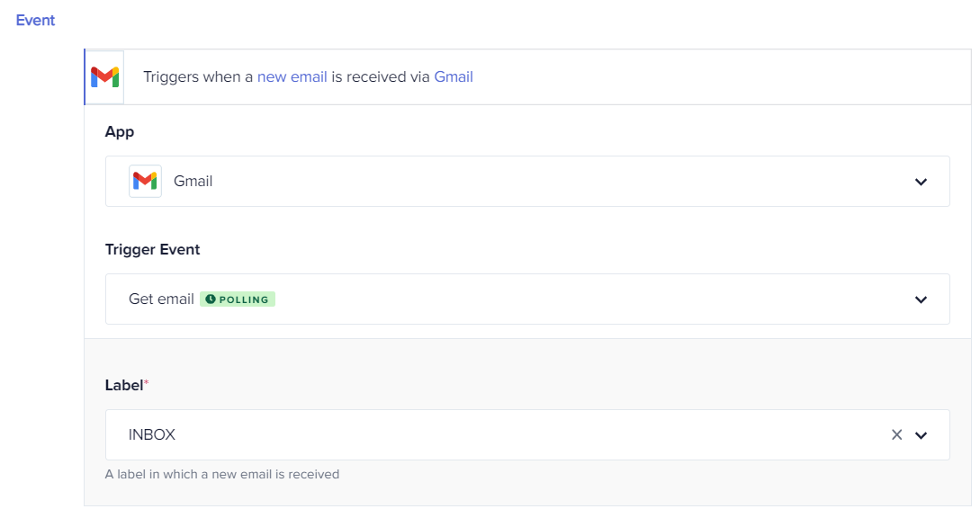Image resolution: width=980 pixels, height=518 pixels.
Task: Click the INBOX value in the Label field
Action: click(152, 435)
